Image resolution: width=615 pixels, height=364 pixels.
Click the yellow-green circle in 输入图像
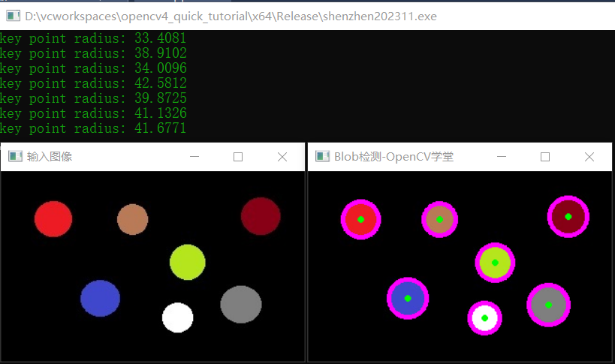[188, 262]
